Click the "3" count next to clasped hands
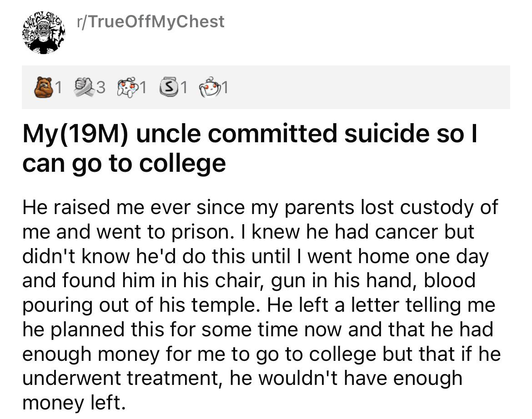Image resolution: width=532 pixels, height=419 pixels. (x=101, y=88)
